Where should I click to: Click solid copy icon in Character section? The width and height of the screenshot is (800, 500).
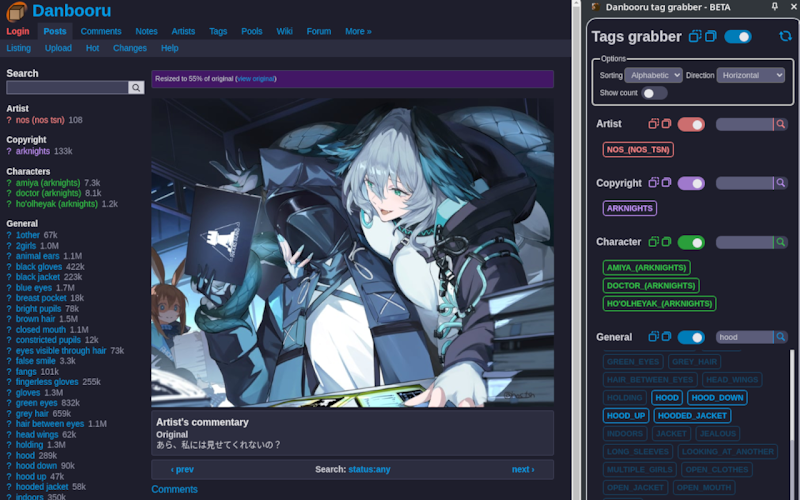click(x=666, y=242)
